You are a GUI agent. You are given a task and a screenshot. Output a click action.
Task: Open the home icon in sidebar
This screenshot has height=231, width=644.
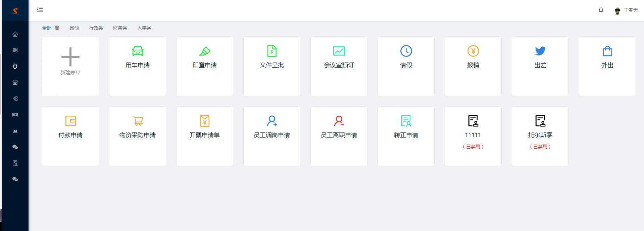coord(15,34)
